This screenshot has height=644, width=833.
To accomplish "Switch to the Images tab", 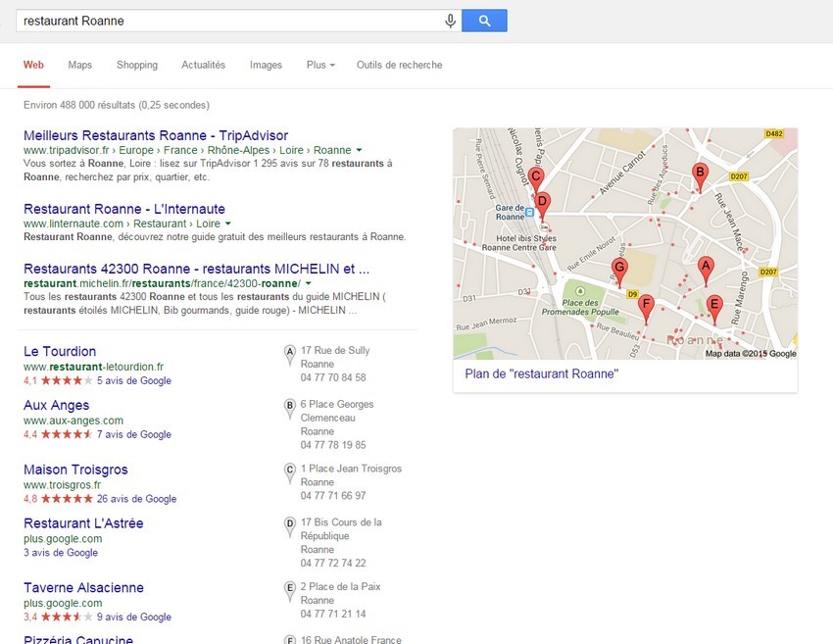I will pyautogui.click(x=266, y=65).
